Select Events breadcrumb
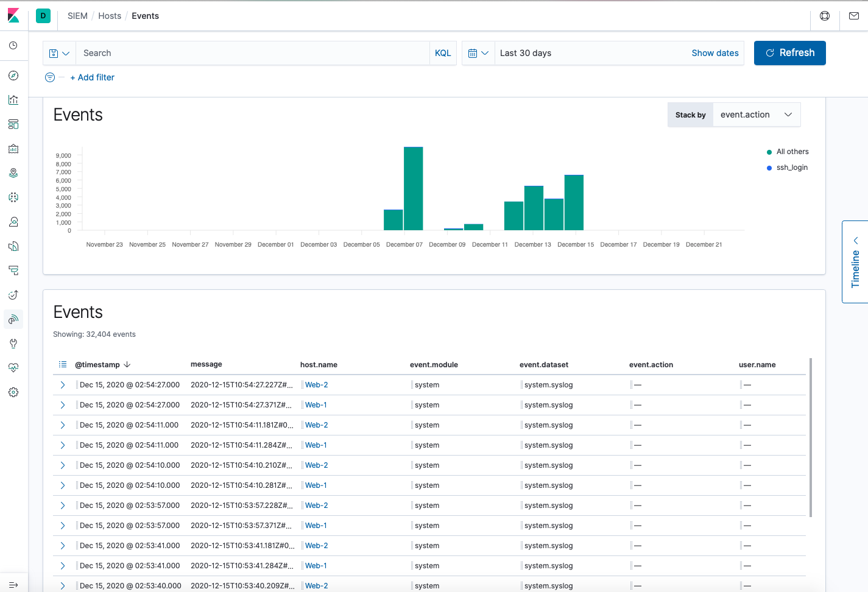868x592 pixels. 145,16
